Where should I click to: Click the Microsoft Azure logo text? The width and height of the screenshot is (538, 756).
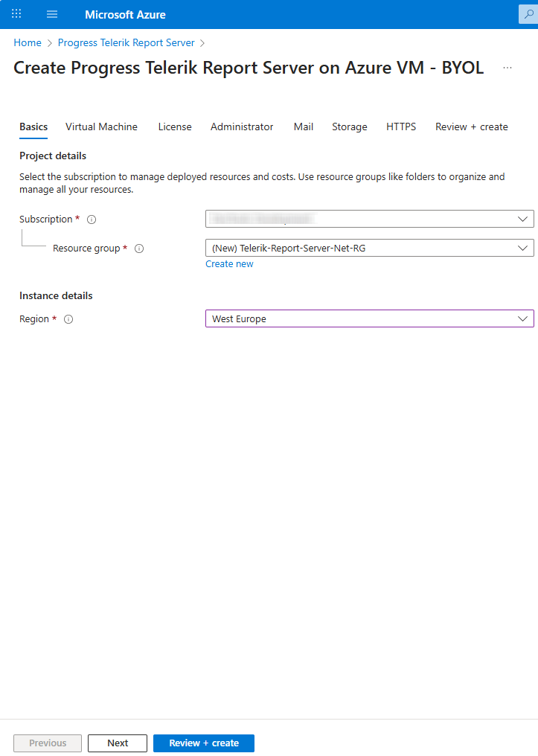[x=125, y=15]
